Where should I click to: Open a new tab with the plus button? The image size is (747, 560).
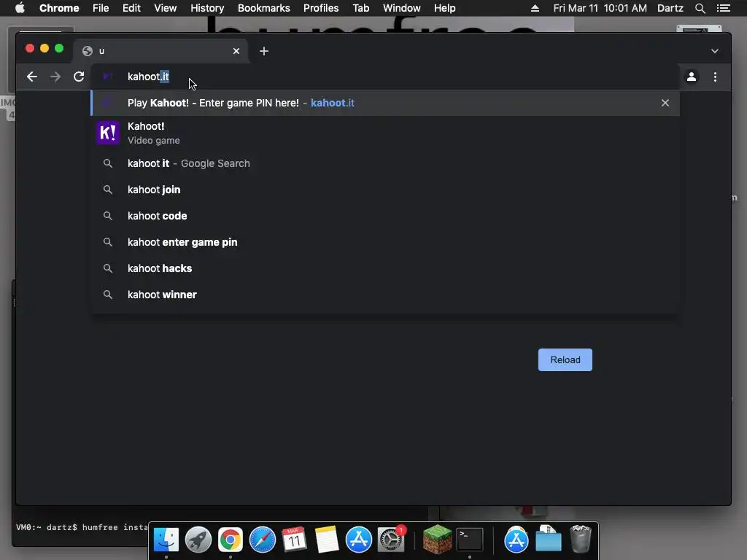coord(264,51)
